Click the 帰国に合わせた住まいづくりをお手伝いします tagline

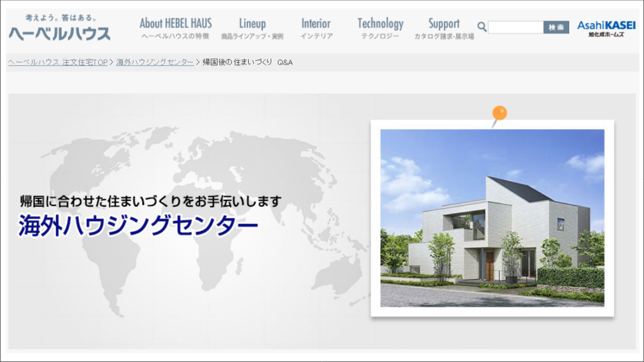tap(151, 201)
